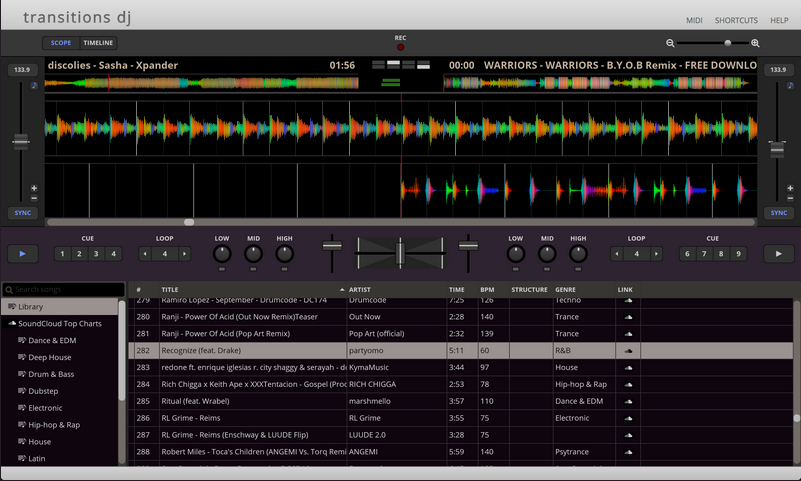
Task: Select Library in the sidebar
Action: click(60, 307)
